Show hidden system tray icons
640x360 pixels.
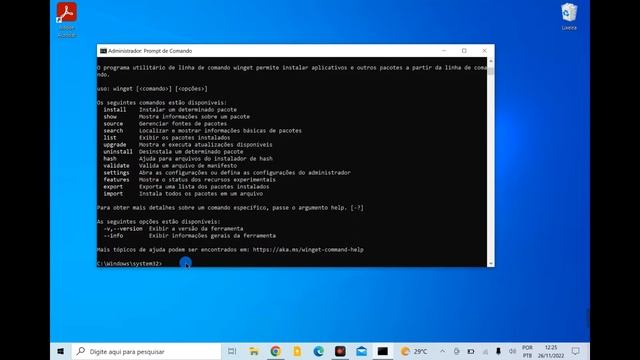[x=442, y=351]
